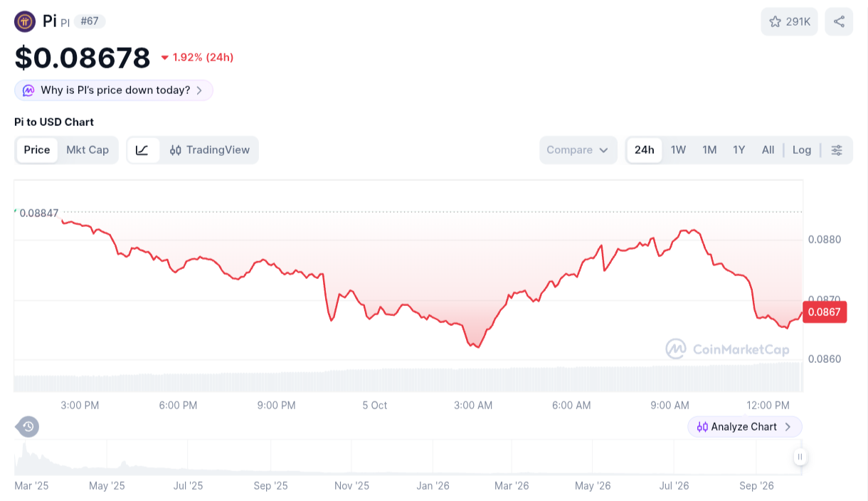Click the 0.08847 opening price label
Image resolution: width=868 pixels, height=501 pixels.
point(39,213)
